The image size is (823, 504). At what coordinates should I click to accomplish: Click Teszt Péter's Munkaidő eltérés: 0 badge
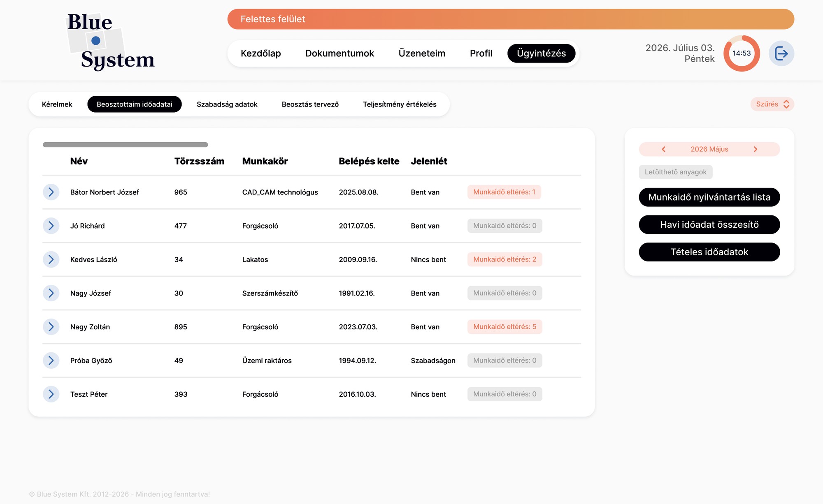504,394
